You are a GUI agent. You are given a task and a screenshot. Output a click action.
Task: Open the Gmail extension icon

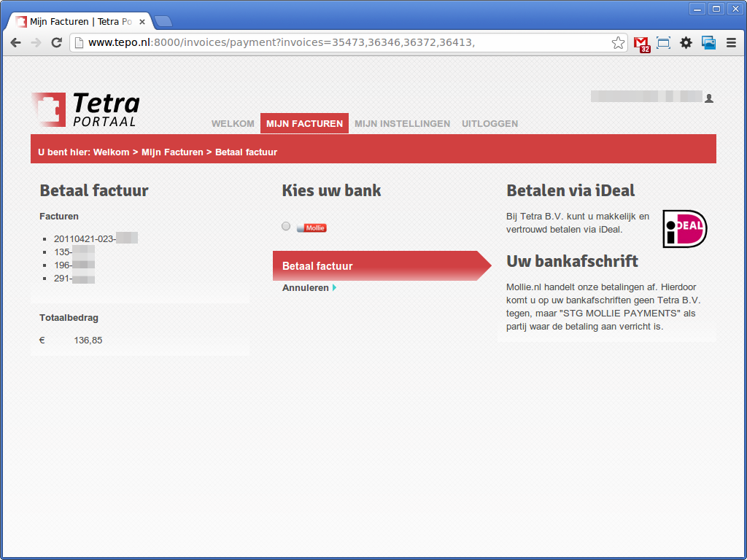click(641, 43)
